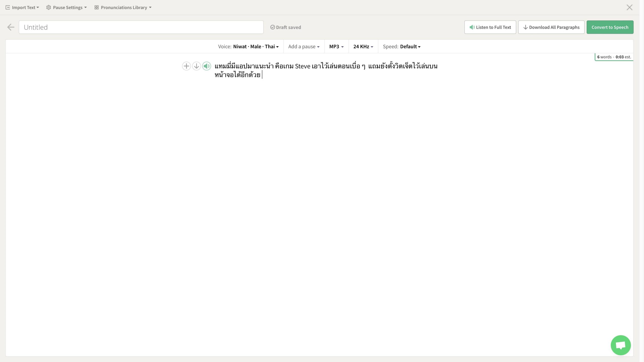Expand the Add a pause dropdown
Screen dimensions: 644x362
pos(304,47)
